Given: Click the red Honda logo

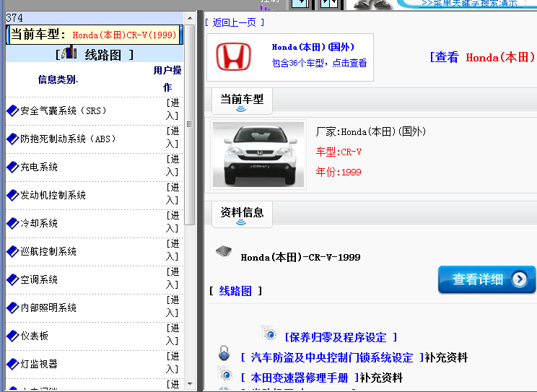Looking at the screenshot, I should 234,56.
